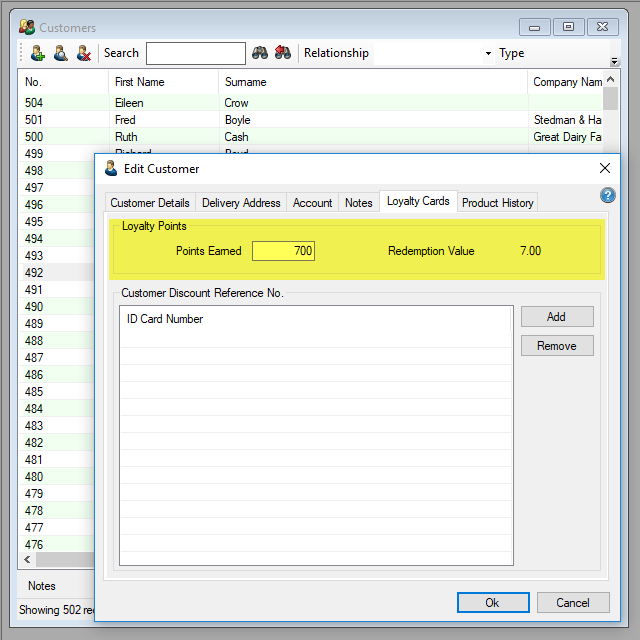The width and height of the screenshot is (640, 640).
Task: Click the clear search binoculars icon
Action: [x=283, y=53]
